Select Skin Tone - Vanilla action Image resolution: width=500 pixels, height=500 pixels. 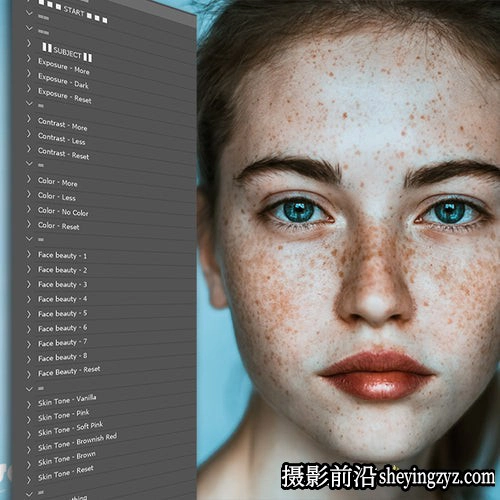click(67, 400)
